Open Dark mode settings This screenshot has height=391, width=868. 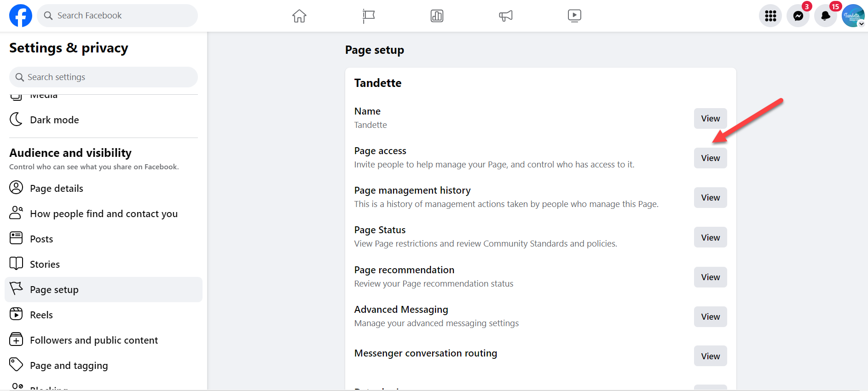pyautogui.click(x=104, y=120)
